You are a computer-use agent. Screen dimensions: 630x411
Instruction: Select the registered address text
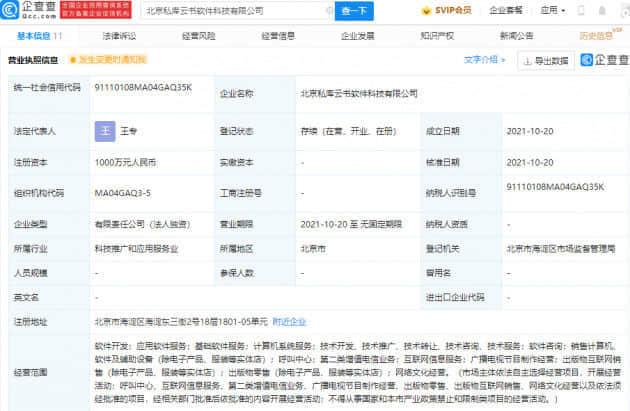coord(181,322)
